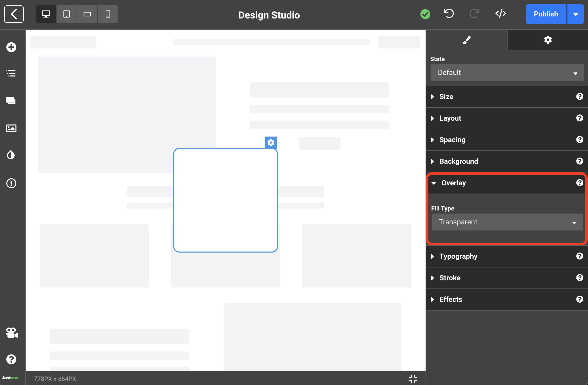Open the State Default dropdown
Screen dimensions: 588x385
(x=507, y=73)
